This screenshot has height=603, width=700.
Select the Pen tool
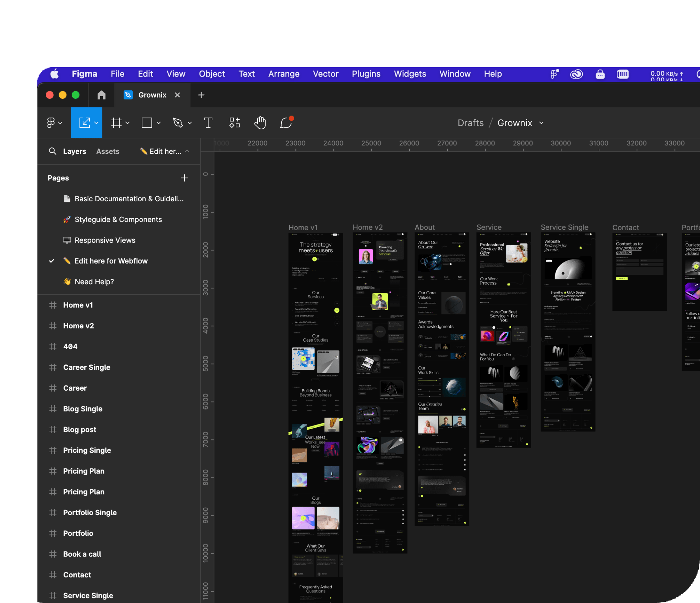tap(178, 123)
